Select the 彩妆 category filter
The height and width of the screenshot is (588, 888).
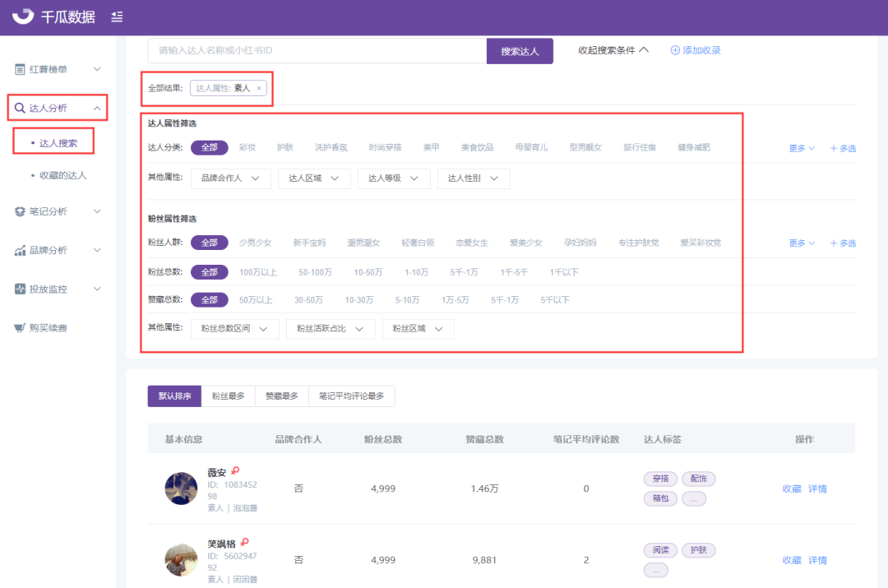click(247, 148)
